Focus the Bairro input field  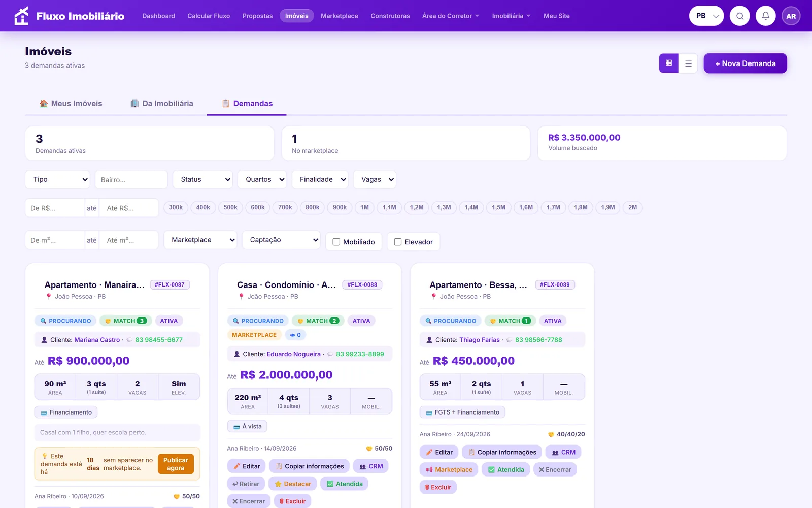point(131,180)
